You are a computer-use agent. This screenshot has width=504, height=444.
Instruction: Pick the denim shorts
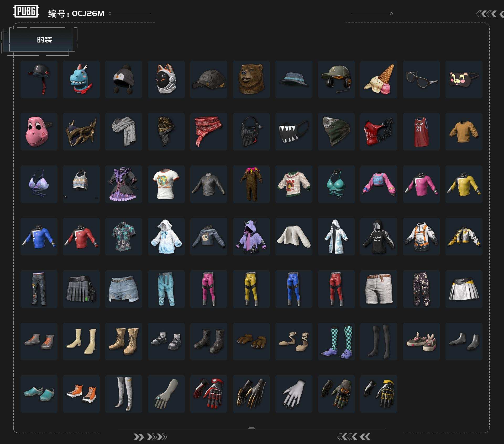(x=124, y=289)
